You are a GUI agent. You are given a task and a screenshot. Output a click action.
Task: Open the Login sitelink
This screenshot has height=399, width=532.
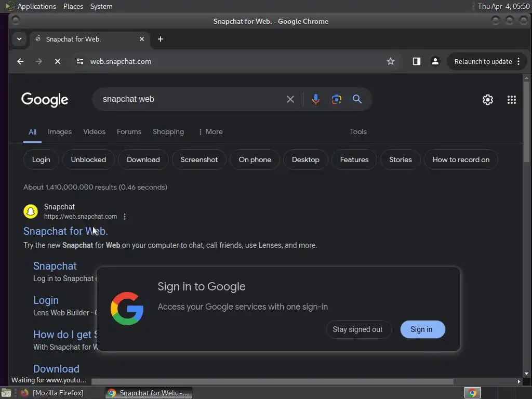click(46, 300)
